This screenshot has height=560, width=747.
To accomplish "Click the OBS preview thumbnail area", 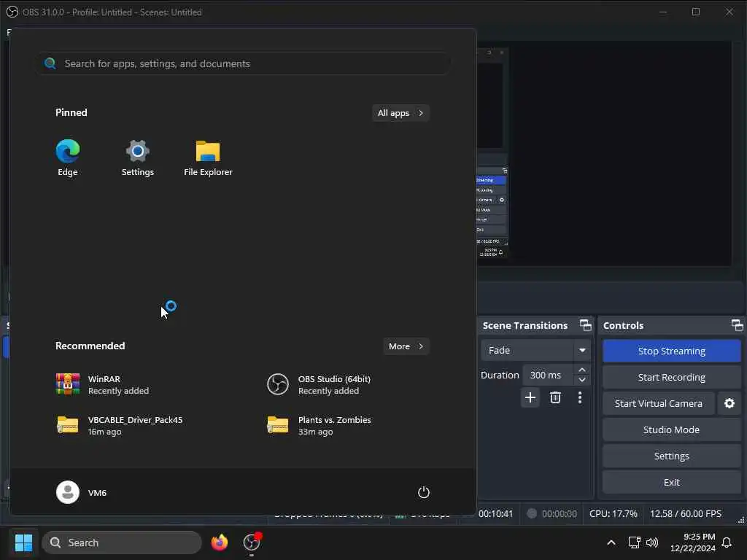I will pos(603,153).
